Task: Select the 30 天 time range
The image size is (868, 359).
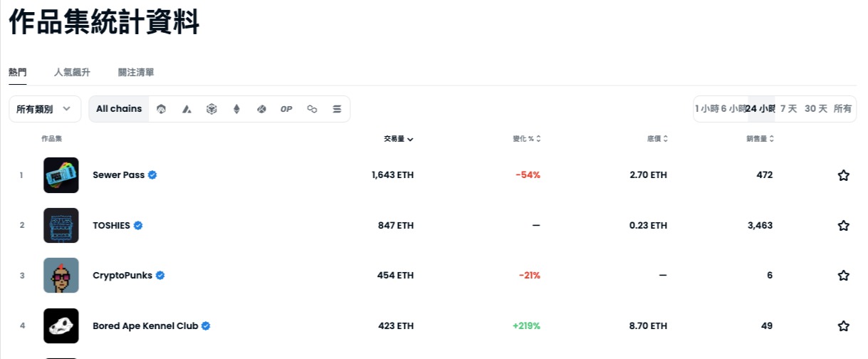Action: coord(816,109)
